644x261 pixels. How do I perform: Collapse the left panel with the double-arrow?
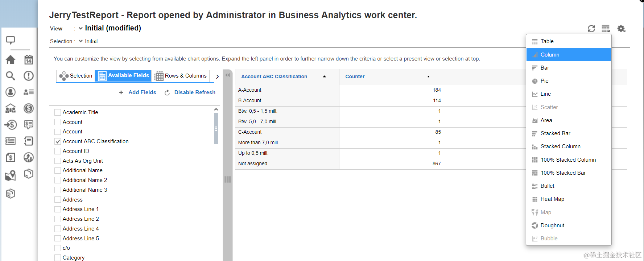tap(228, 75)
